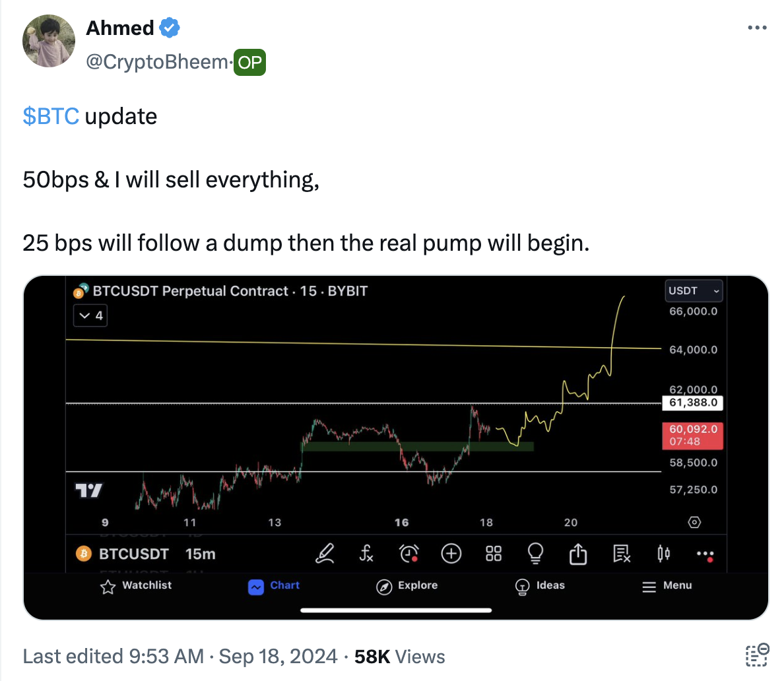Image resolution: width=784 pixels, height=681 pixels.
Task: Open the USDT currency dropdown
Action: (694, 290)
